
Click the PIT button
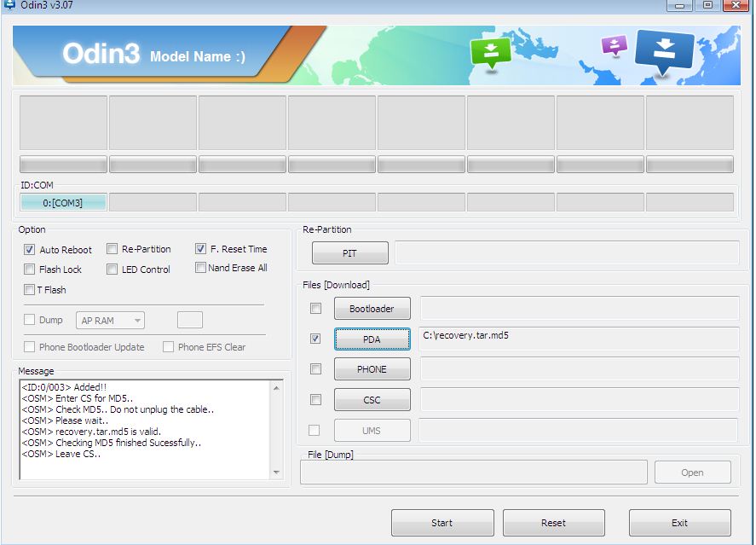[x=350, y=253]
